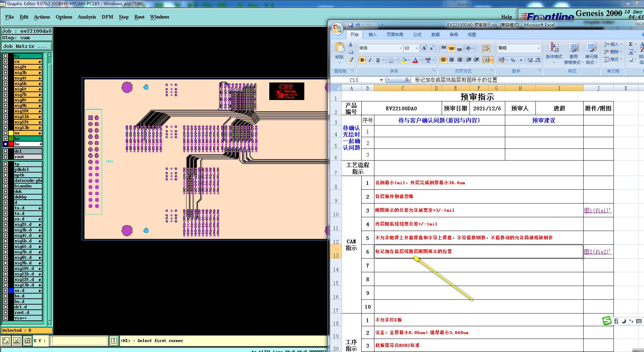The height and width of the screenshot is (352, 644).
Task: Apply fill color with paint bucket icon
Action: coord(404,60)
